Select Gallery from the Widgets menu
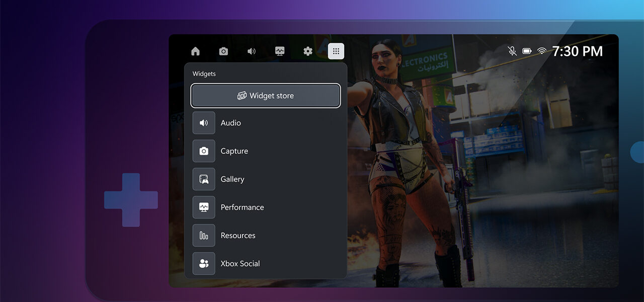644x302 pixels. pos(232,179)
